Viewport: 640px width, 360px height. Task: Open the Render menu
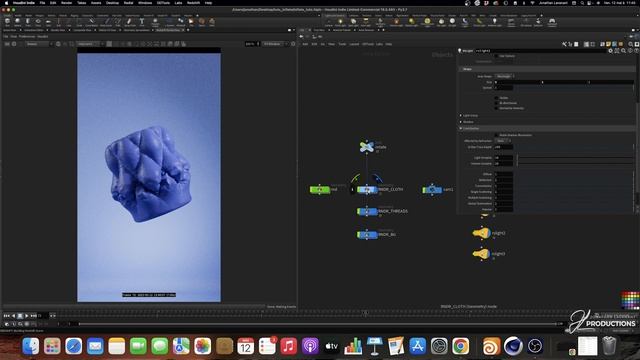[x=67, y=2]
